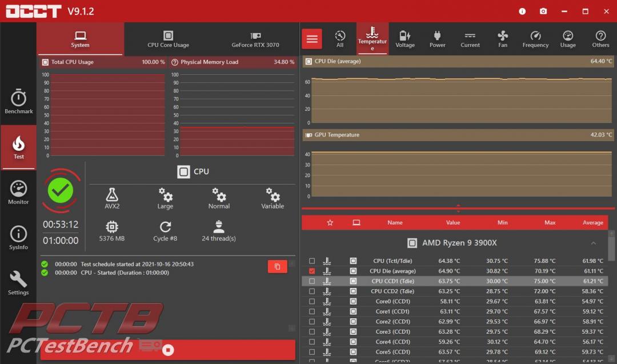Image resolution: width=617 pixels, height=364 pixels.
Task: Filter sensors by Voltage
Action: [405, 39]
